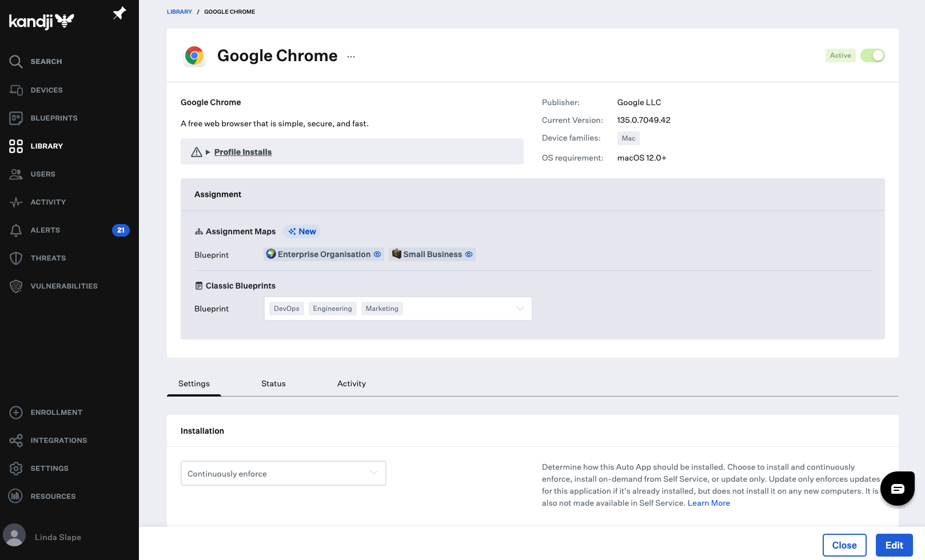Click the Engineering blueprint tag
This screenshot has width=925, height=560.
click(x=332, y=309)
